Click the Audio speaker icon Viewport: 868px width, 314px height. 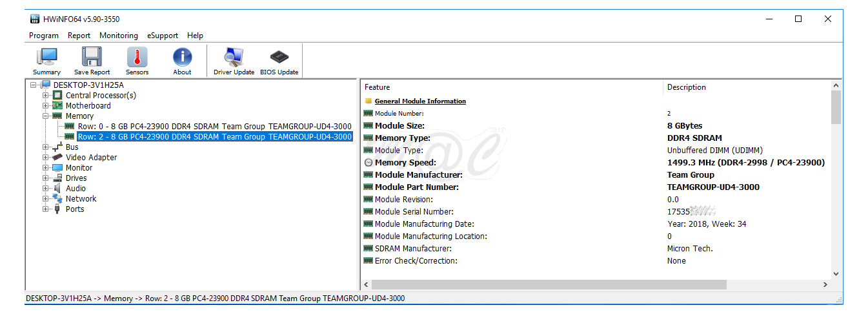tap(57, 188)
